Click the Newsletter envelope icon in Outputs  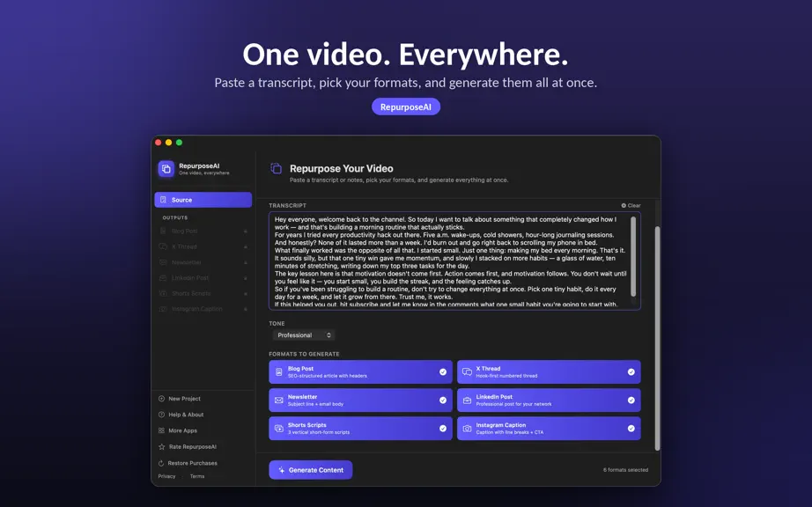pyautogui.click(x=163, y=262)
